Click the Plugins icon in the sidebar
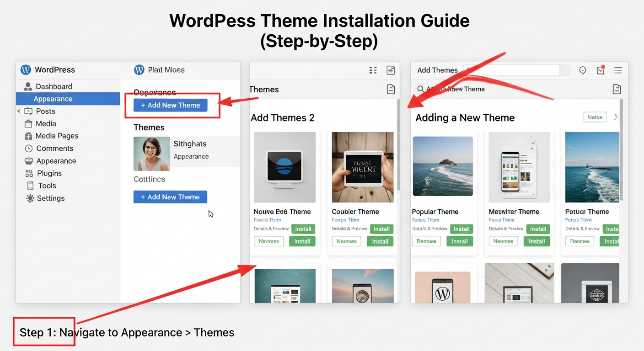This screenshot has height=351, width=644. pyautogui.click(x=29, y=173)
